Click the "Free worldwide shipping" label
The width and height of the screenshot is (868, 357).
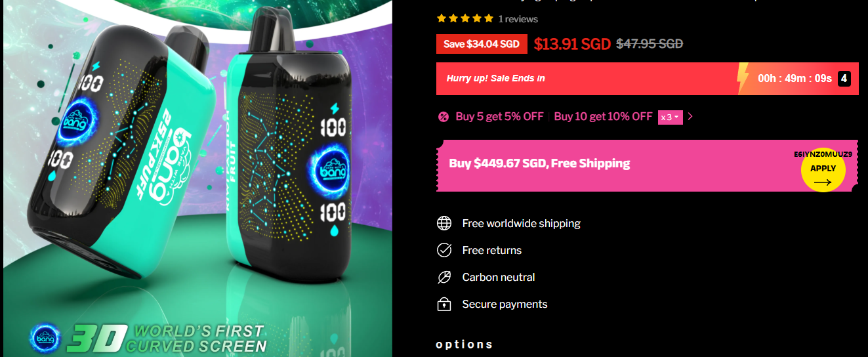[x=521, y=223]
